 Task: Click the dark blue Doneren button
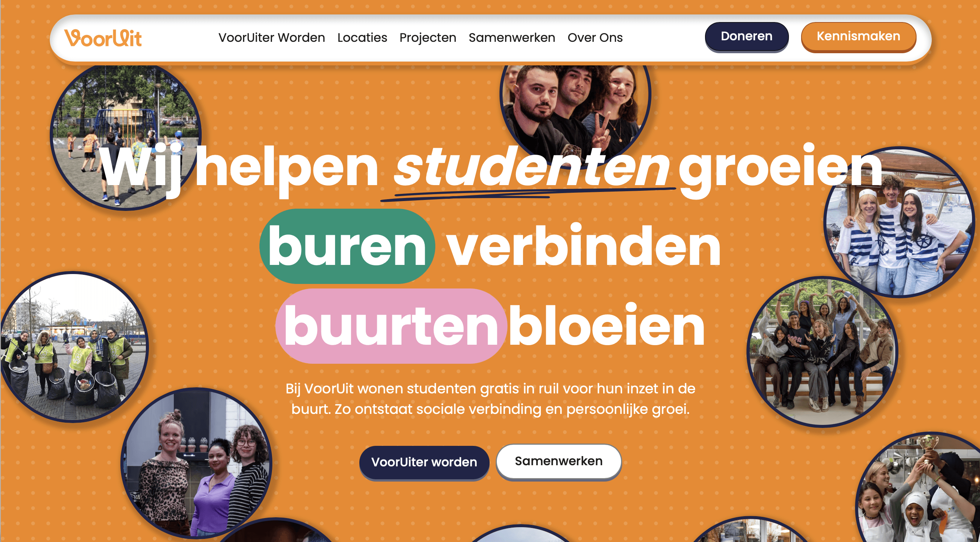point(746,36)
